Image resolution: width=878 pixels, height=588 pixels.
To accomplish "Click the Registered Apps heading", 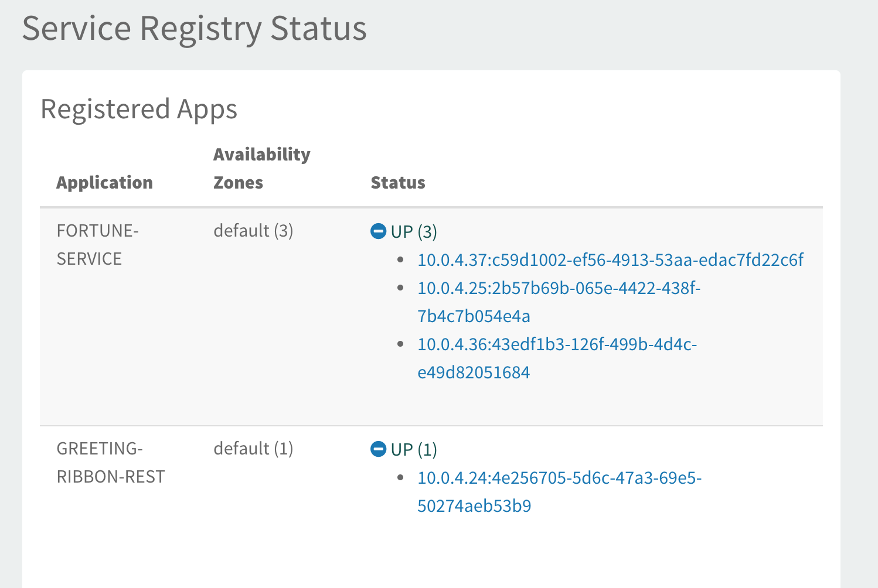I will 139,110.
